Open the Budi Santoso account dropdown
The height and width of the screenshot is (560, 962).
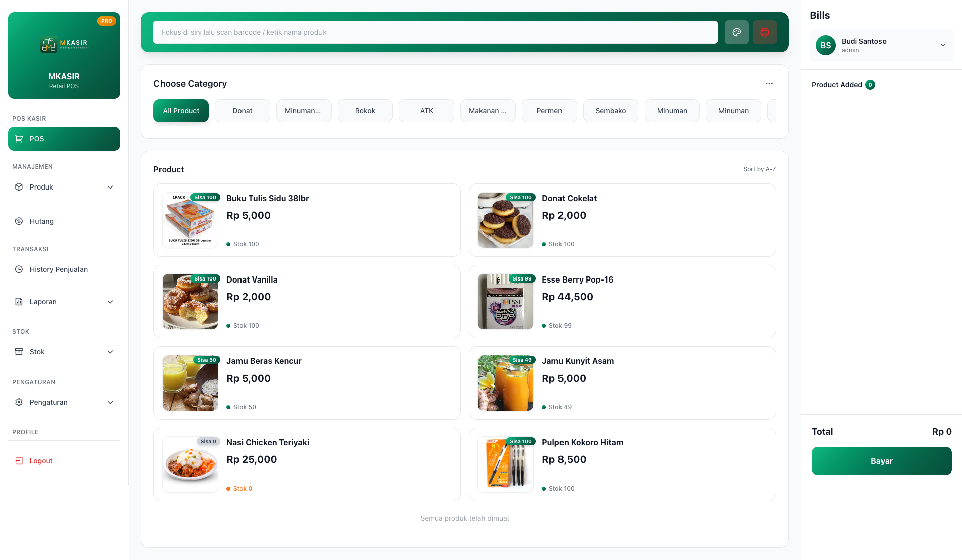click(x=942, y=45)
